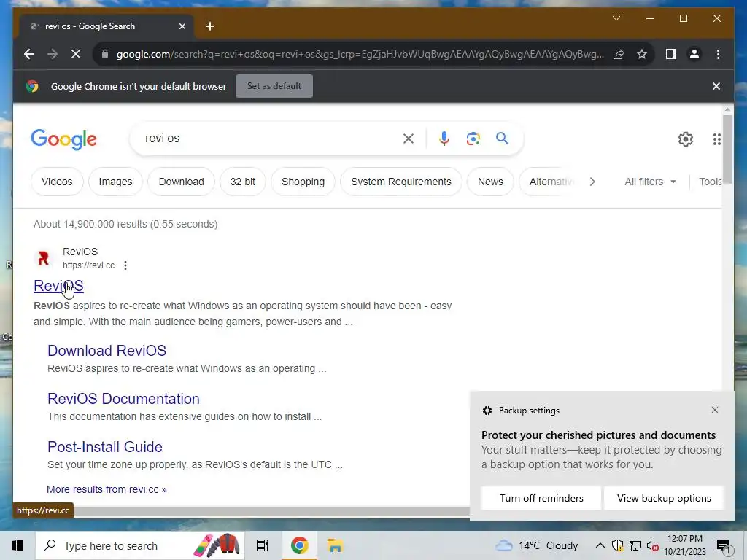Click Turn off reminders

541,498
